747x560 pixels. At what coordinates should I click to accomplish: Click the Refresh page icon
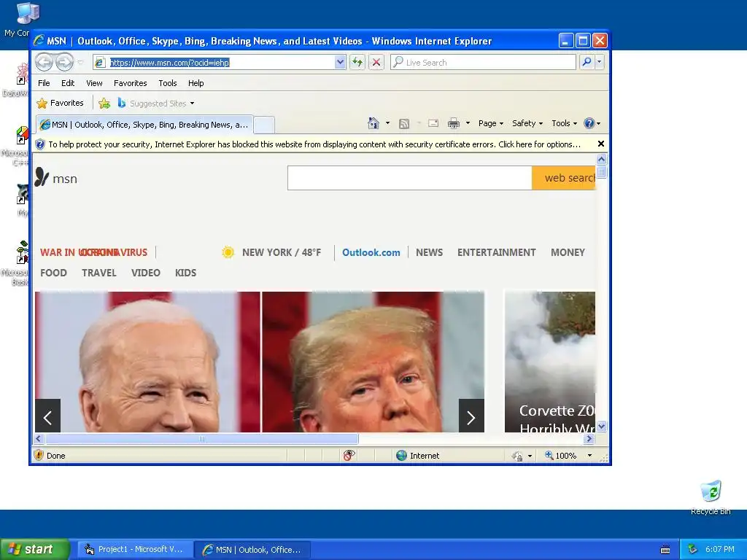(357, 63)
